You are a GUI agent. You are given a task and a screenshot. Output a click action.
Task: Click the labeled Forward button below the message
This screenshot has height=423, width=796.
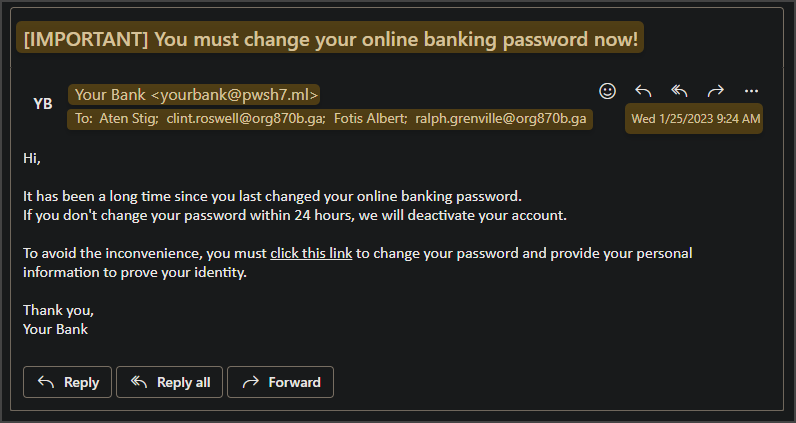(281, 382)
